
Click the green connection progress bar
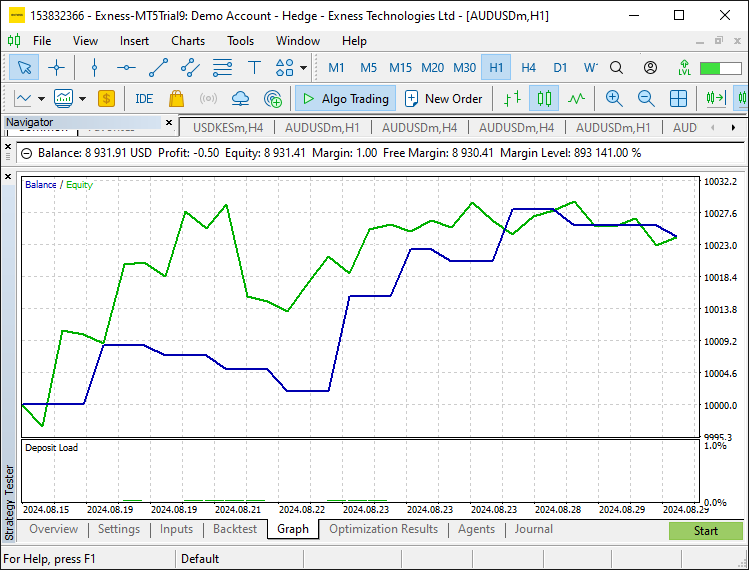click(x=720, y=68)
